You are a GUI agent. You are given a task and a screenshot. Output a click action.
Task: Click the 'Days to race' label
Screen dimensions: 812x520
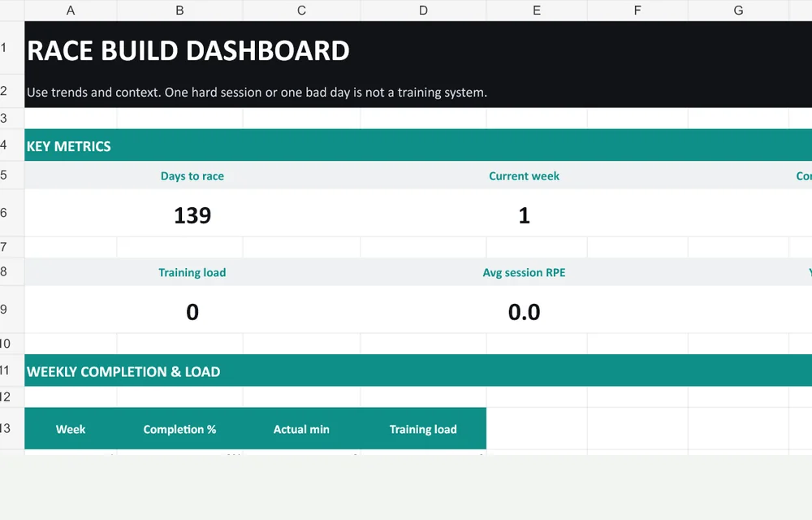192,176
